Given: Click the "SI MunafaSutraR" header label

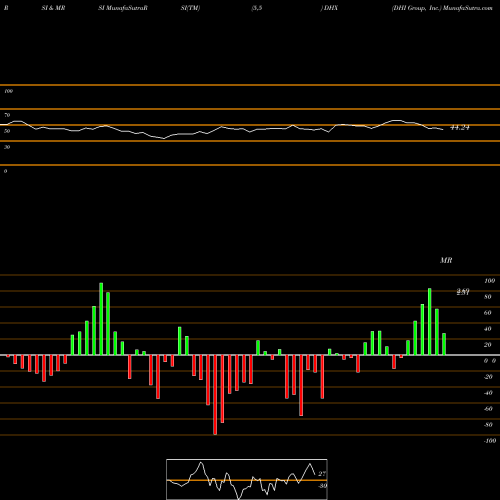Looking at the screenshot, I should pos(123,8).
